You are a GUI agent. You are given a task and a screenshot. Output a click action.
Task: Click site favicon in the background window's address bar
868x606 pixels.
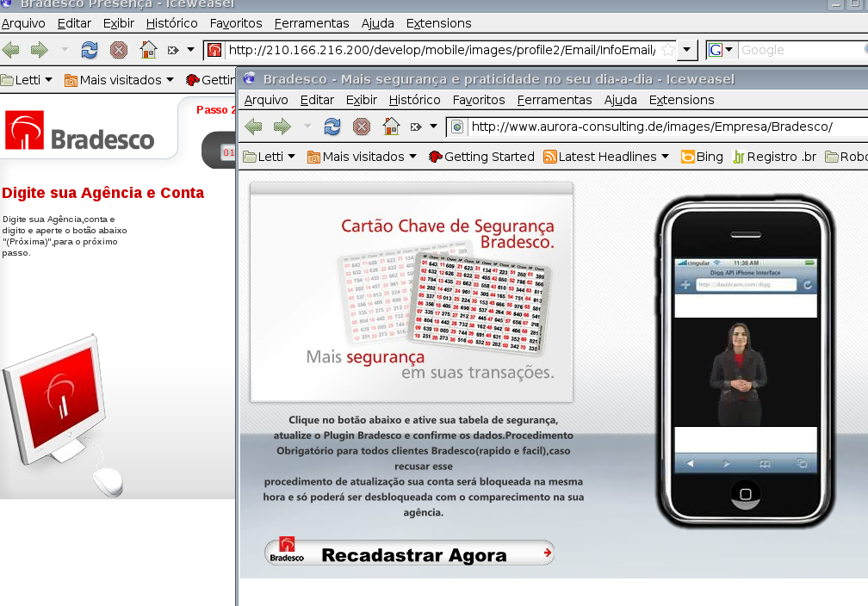point(214,51)
